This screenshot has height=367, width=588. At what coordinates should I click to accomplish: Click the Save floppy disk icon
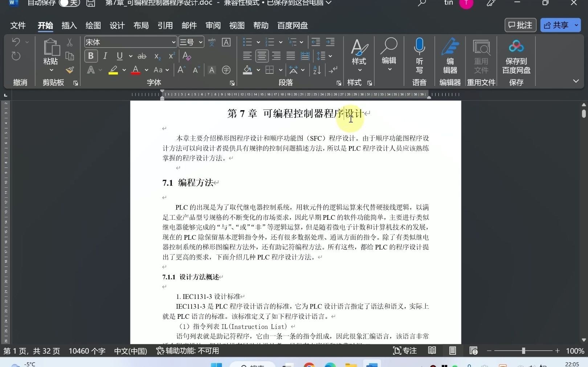(91, 3)
